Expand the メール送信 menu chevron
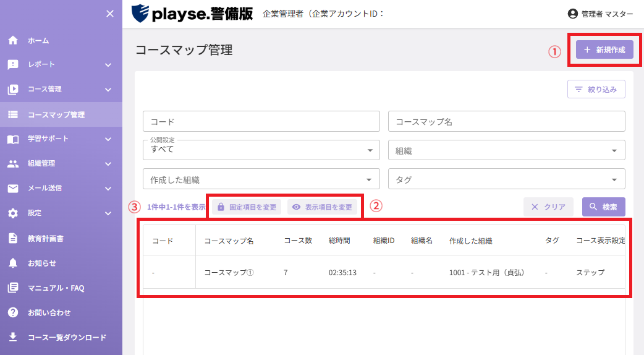 (108, 189)
